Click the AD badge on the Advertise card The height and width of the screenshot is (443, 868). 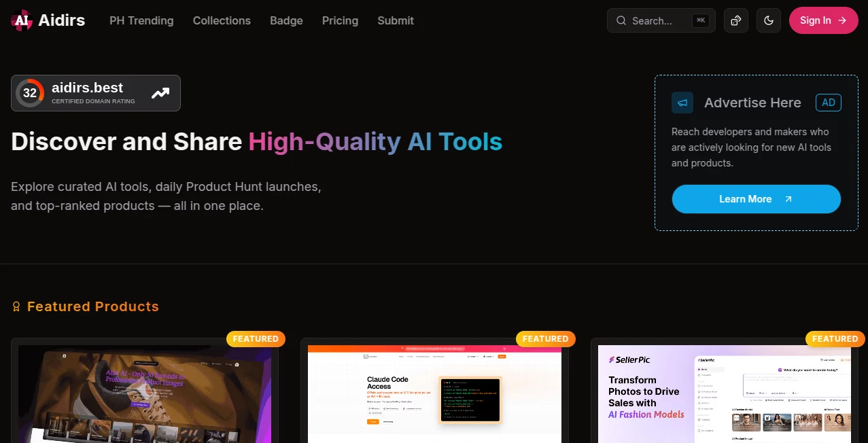828,103
